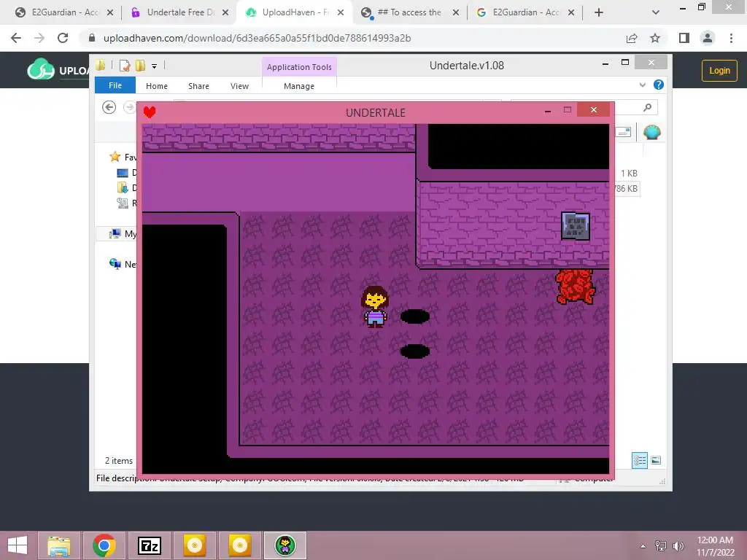Open the Manage ribbon tab
This screenshot has height=560, width=747.
299,86
